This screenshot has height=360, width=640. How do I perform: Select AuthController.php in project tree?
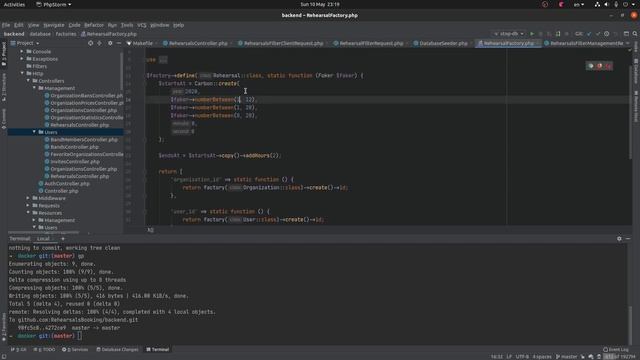(67, 184)
